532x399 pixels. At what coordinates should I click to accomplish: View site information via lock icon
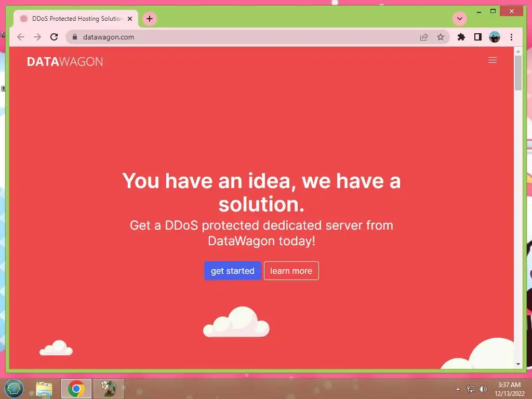click(75, 37)
